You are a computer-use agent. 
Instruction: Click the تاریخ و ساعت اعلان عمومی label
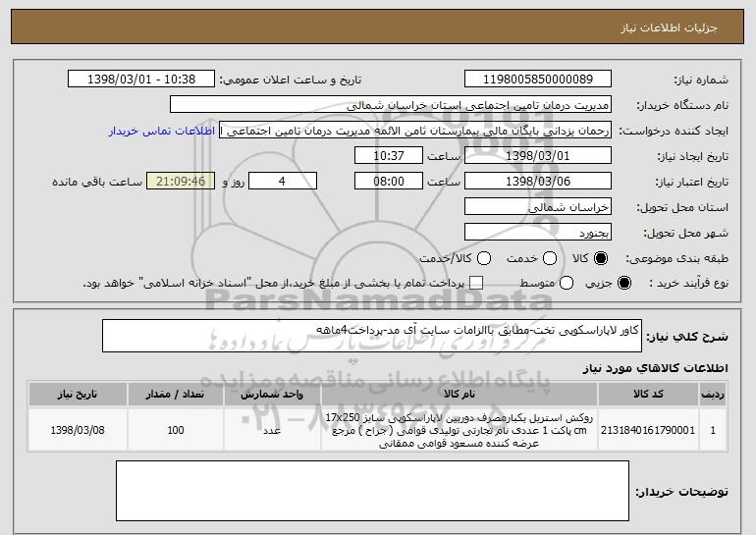(x=291, y=80)
